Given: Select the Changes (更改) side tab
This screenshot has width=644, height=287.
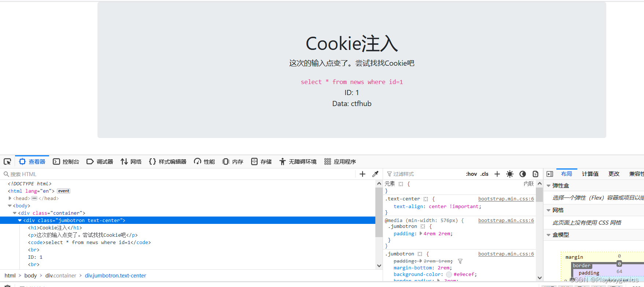Looking at the screenshot, I should coord(614,174).
